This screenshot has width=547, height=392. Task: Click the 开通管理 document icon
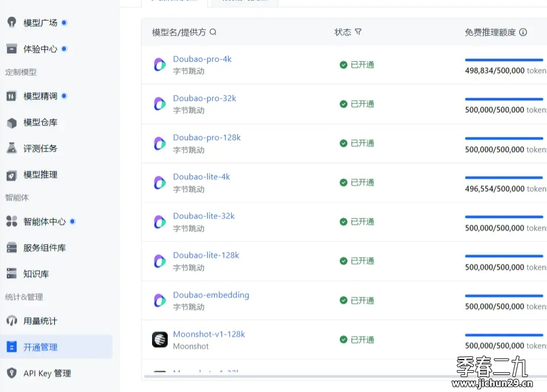11,347
